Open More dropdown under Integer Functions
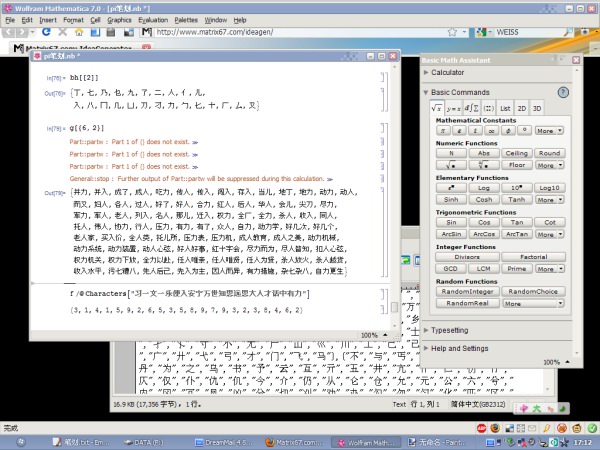This screenshot has width=600, height=450. pyautogui.click(x=549, y=269)
